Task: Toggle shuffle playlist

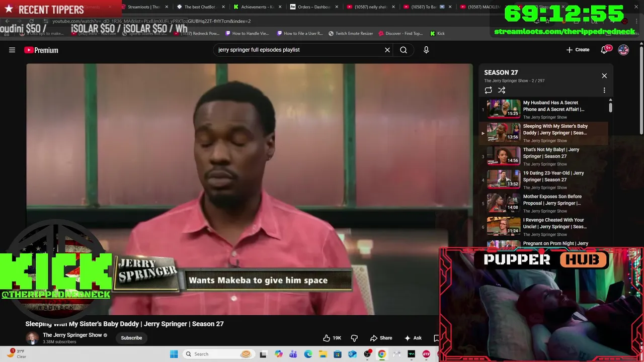Action: pyautogui.click(x=502, y=90)
